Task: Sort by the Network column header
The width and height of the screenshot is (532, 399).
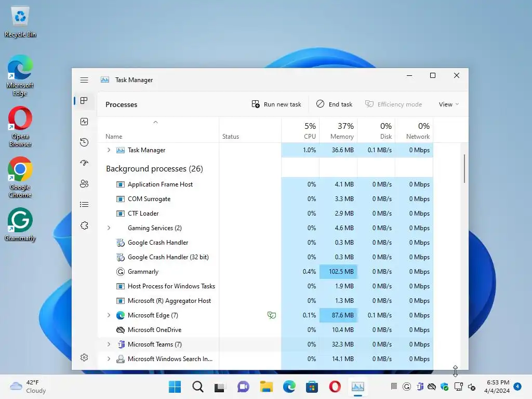Action: pos(414,130)
